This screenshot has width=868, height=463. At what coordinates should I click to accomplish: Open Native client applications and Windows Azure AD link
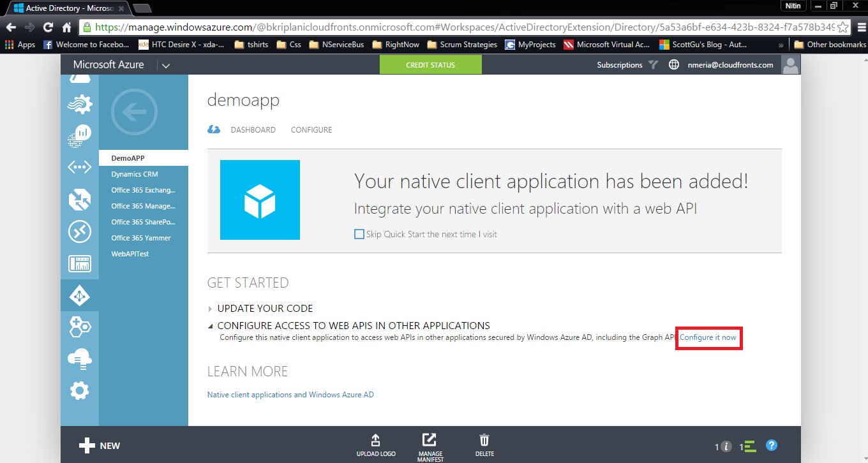coord(290,395)
